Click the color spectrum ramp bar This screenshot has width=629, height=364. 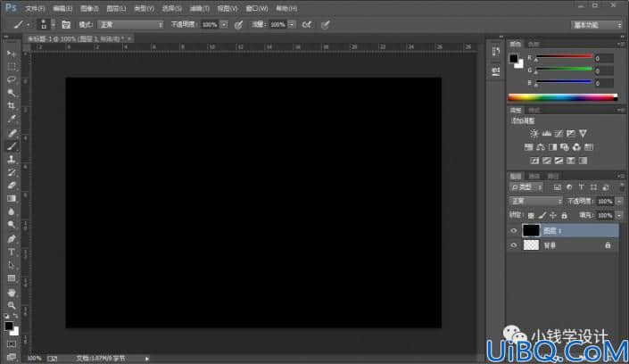point(563,97)
